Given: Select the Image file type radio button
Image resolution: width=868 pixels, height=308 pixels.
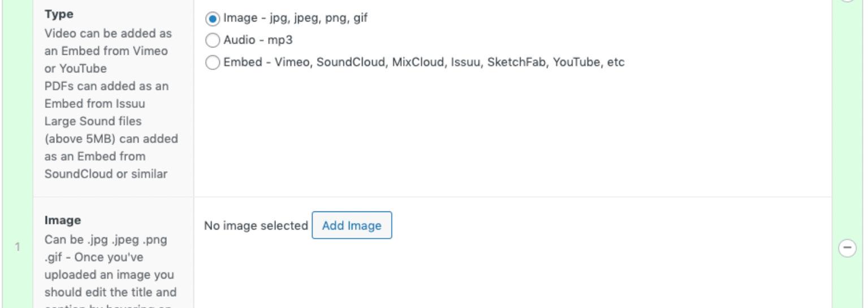Looking at the screenshot, I should coord(213,19).
